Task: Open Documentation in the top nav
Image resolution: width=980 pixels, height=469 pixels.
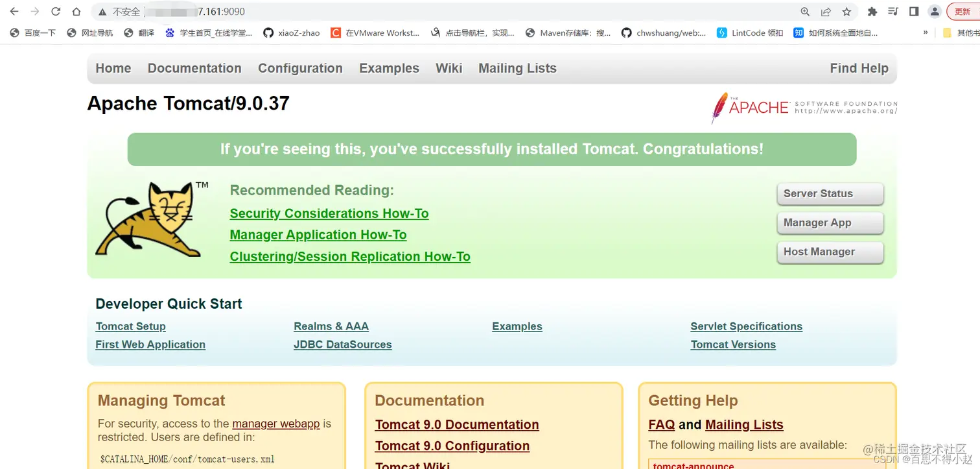Action: coord(194,68)
